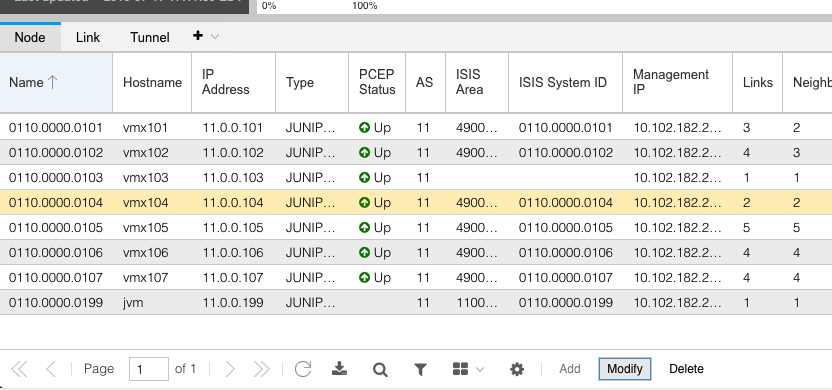Open the search magnifier icon
This screenshot has width=832, height=390.
pos(380,369)
